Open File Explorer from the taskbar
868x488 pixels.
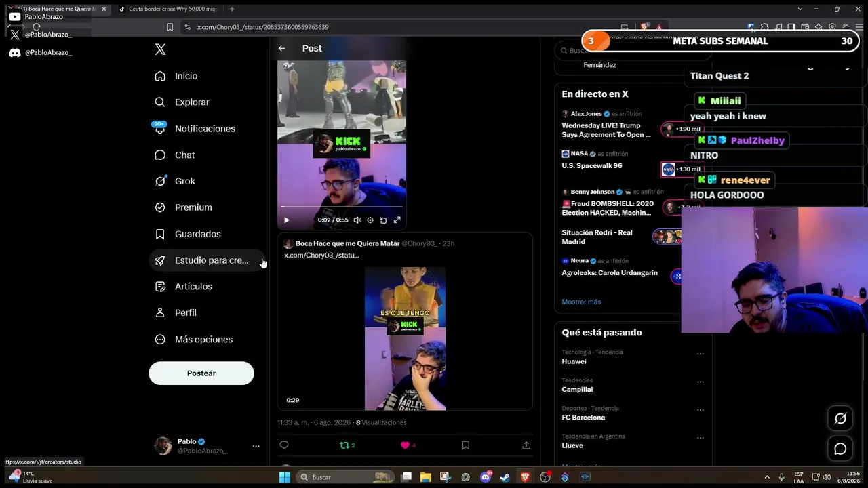click(x=425, y=477)
